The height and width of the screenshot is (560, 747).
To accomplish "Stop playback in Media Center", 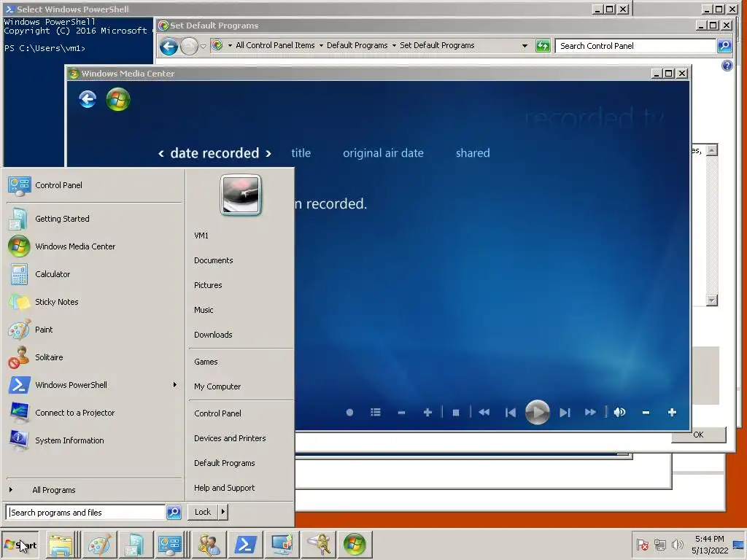I will pyautogui.click(x=456, y=413).
